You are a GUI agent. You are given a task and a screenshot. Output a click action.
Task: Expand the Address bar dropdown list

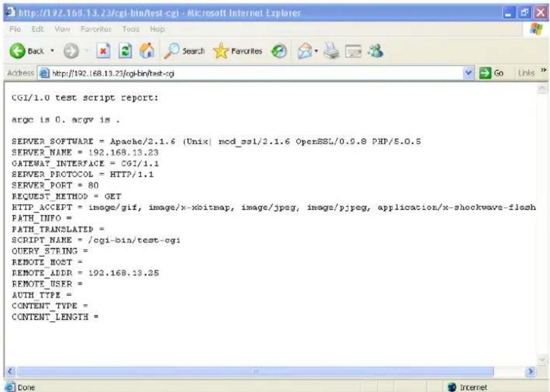[468, 73]
